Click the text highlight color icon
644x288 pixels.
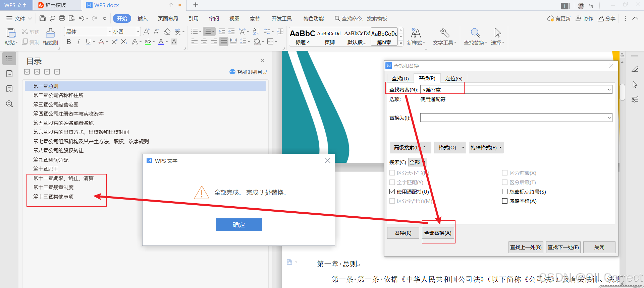pyautogui.click(x=148, y=42)
